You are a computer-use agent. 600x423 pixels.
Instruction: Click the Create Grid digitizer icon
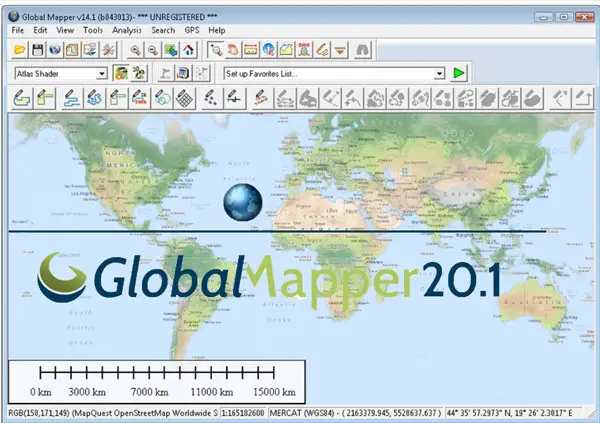coord(185,98)
